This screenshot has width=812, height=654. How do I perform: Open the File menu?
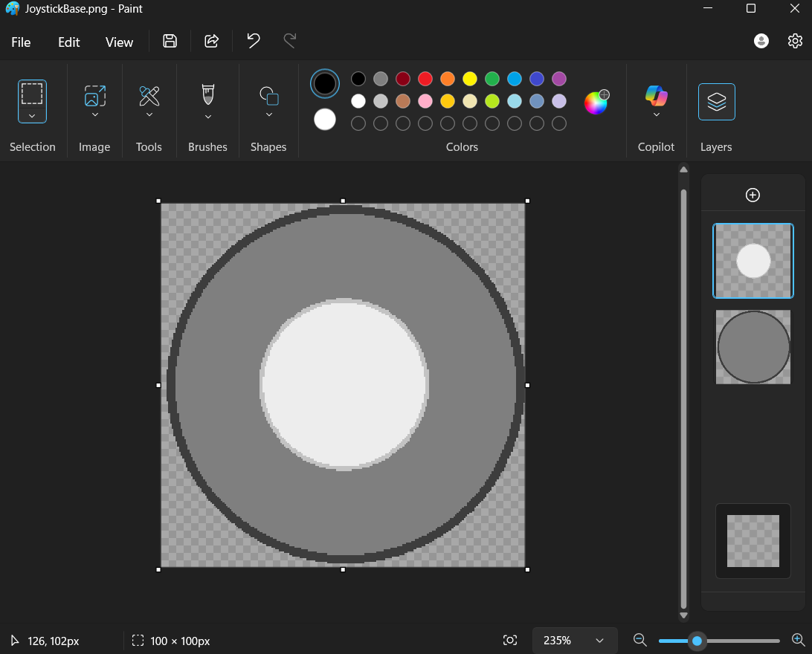(x=21, y=42)
